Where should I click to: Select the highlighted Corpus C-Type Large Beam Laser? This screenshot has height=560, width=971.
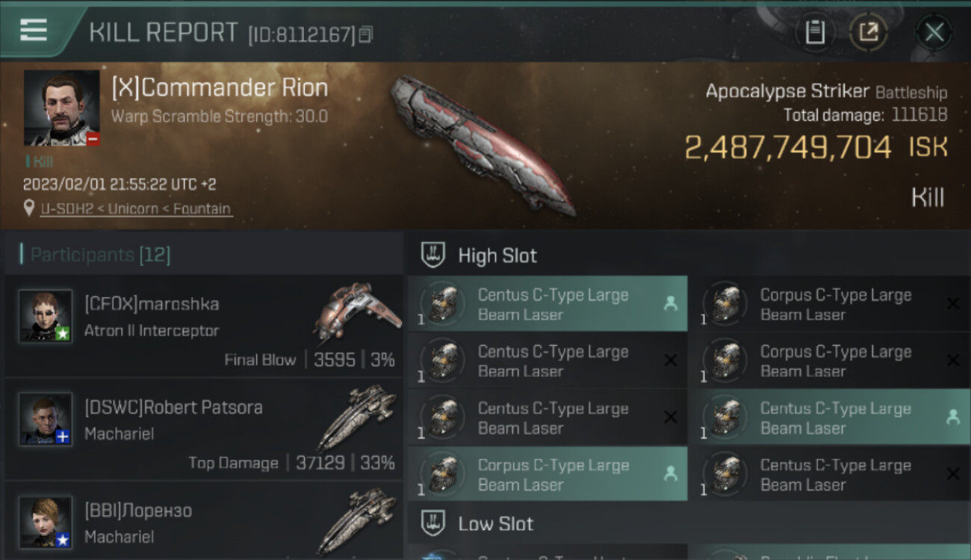click(547, 474)
